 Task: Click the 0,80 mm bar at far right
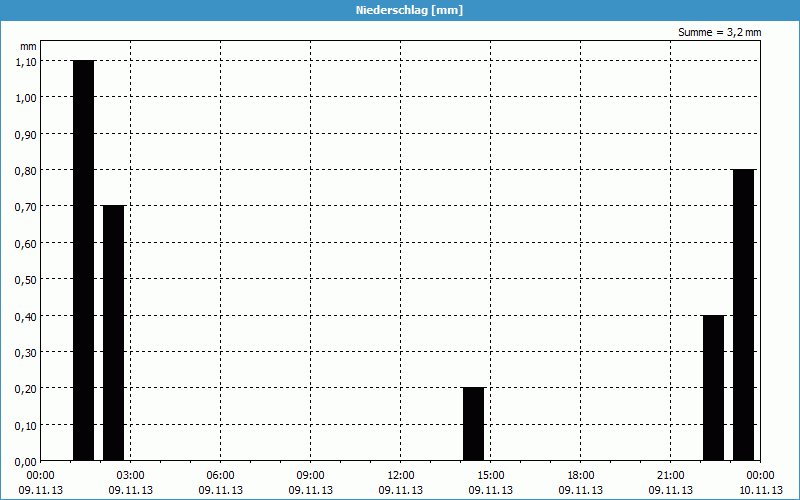[x=743, y=314]
